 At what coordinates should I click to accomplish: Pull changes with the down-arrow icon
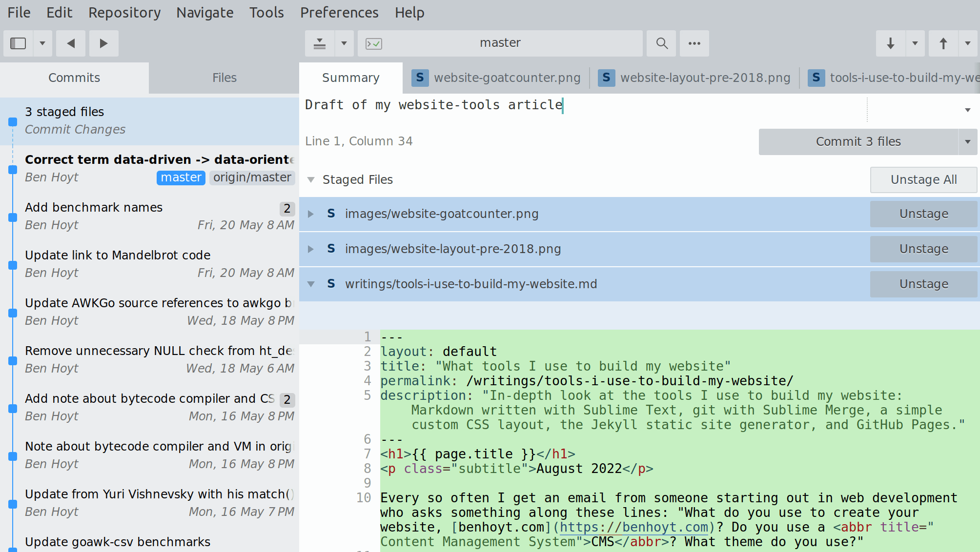890,43
